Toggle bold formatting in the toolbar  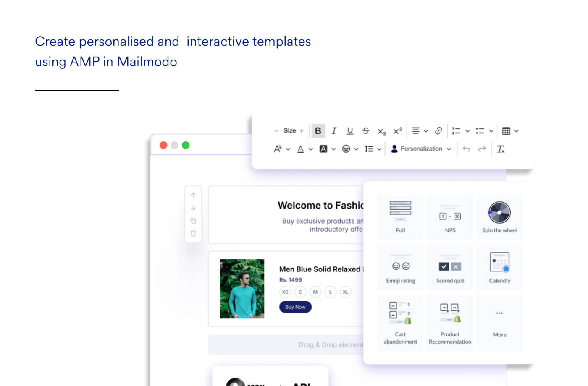(x=318, y=131)
